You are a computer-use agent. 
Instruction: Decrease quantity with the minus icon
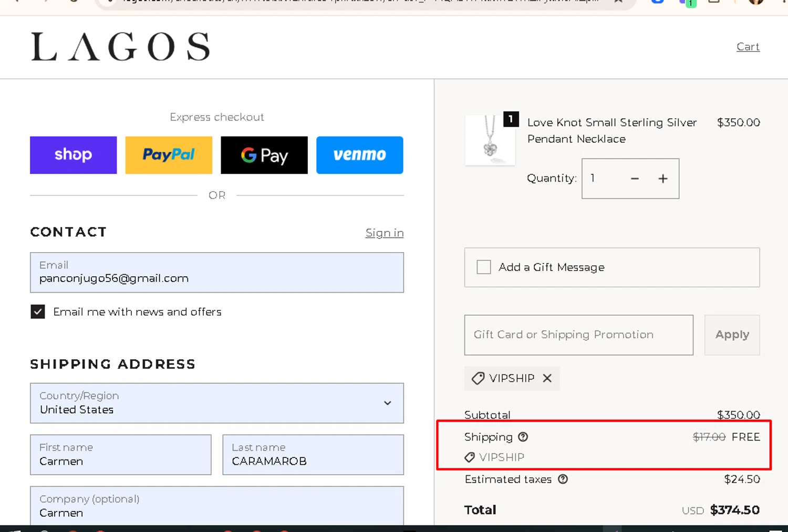(635, 179)
